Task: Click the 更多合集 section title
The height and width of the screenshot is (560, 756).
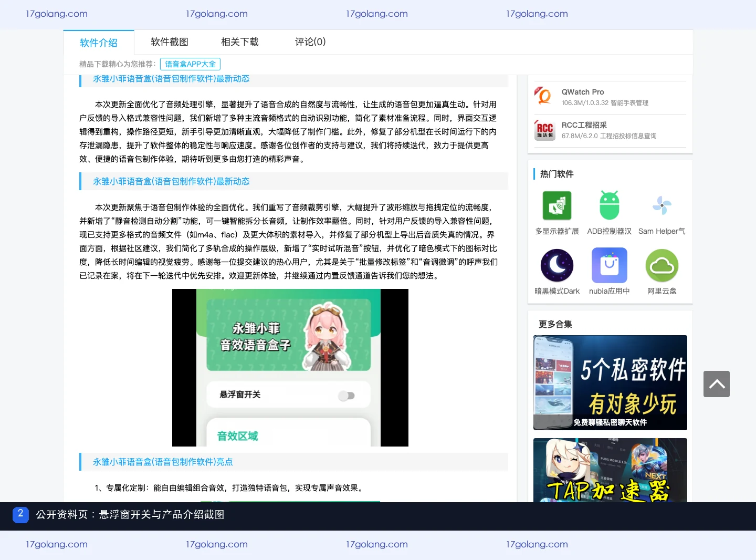Action: (555, 324)
